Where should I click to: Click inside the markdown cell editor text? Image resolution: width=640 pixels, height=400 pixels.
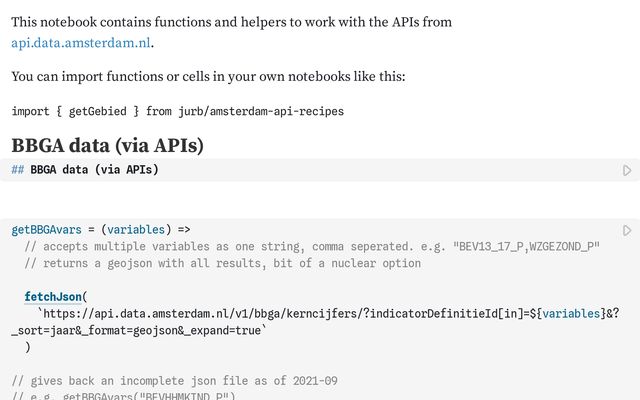pos(94,170)
